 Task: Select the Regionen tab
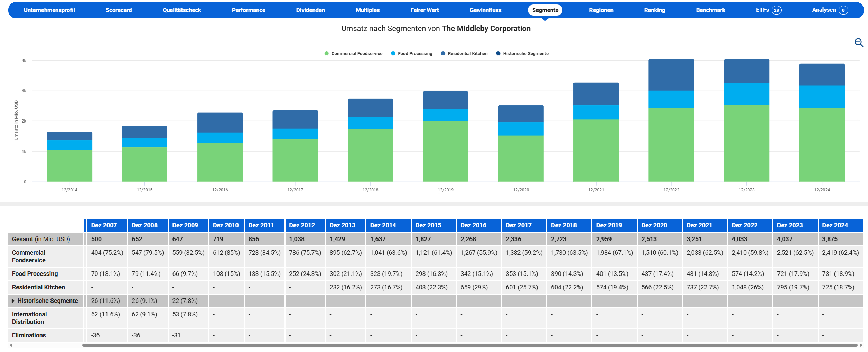pos(601,10)
